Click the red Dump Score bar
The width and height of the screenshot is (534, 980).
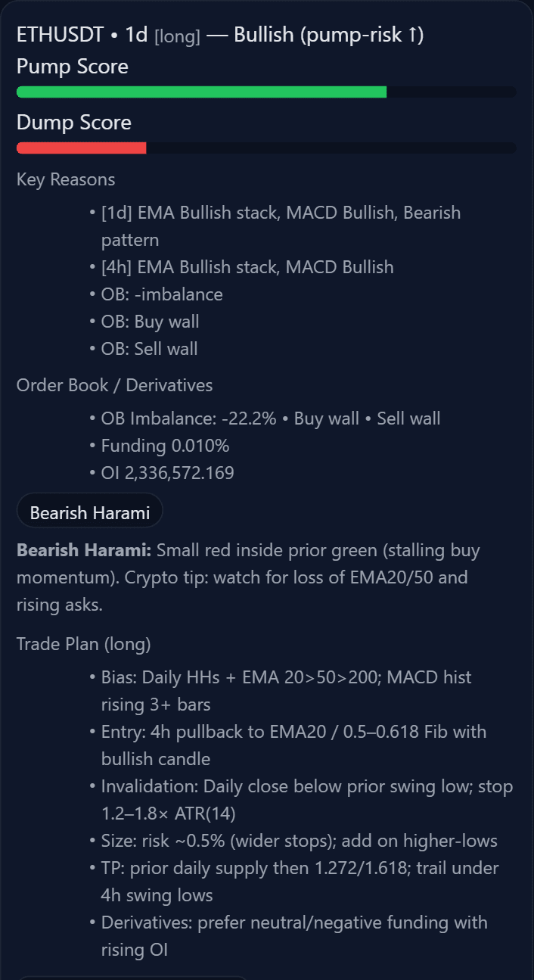81,148
